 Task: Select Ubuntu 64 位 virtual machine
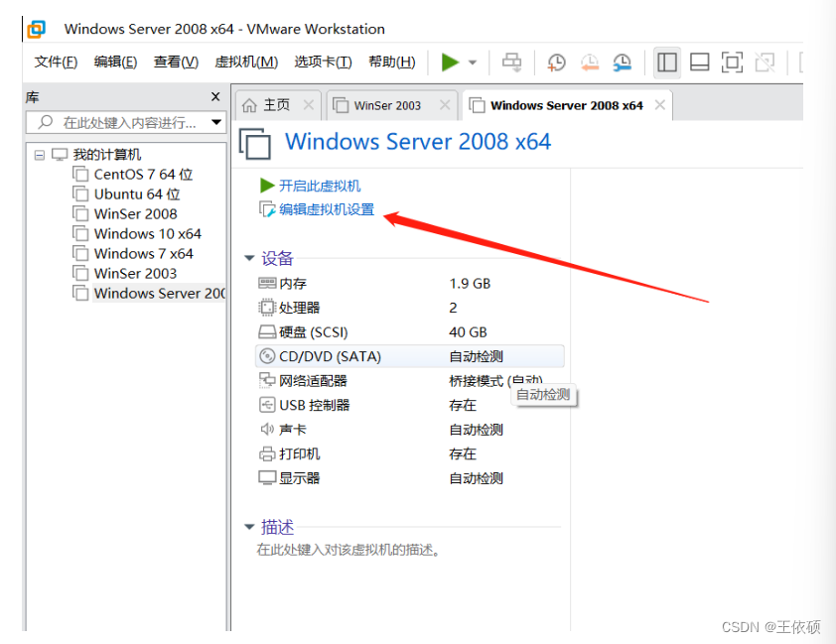pyautogui.click(x=137, y=194)
